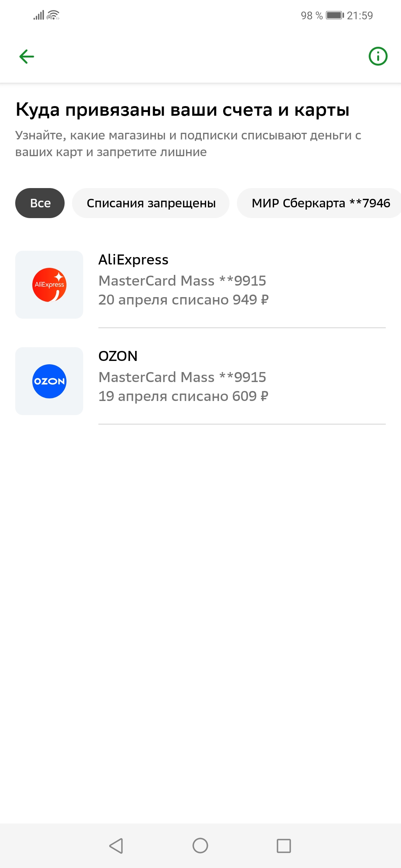Select the 'Все' filter chip
Viewport: 401px width, 868px height.
tap(40, 203)
